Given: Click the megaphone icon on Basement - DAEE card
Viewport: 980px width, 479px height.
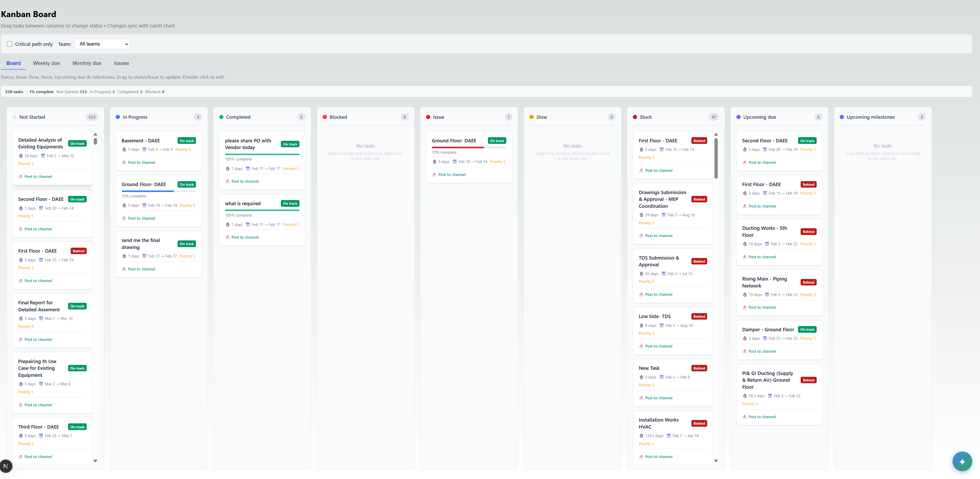Looking at the screenshot, I should [x=124, y=162].
